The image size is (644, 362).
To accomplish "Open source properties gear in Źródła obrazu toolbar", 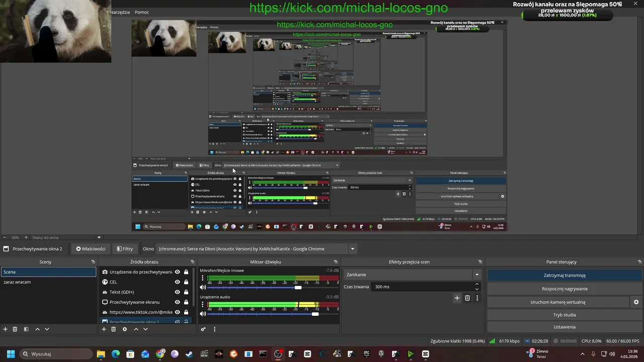I will tap(125, 329).
